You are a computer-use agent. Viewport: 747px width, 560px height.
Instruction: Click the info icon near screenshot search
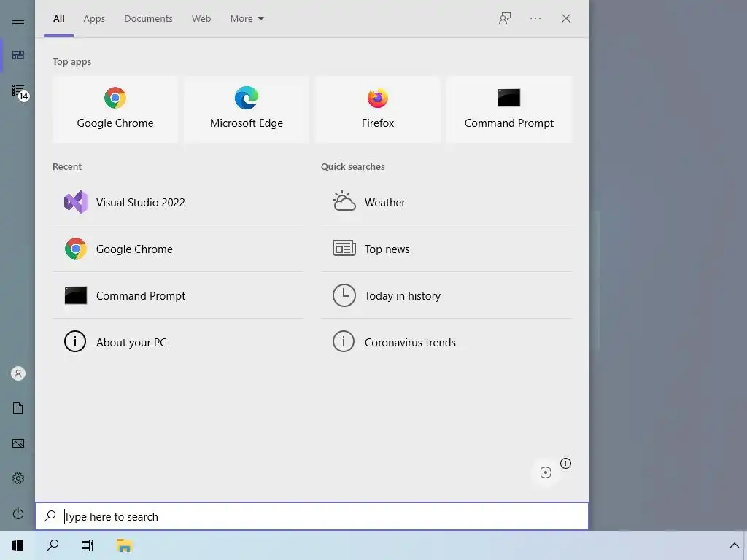coord(565,463)
